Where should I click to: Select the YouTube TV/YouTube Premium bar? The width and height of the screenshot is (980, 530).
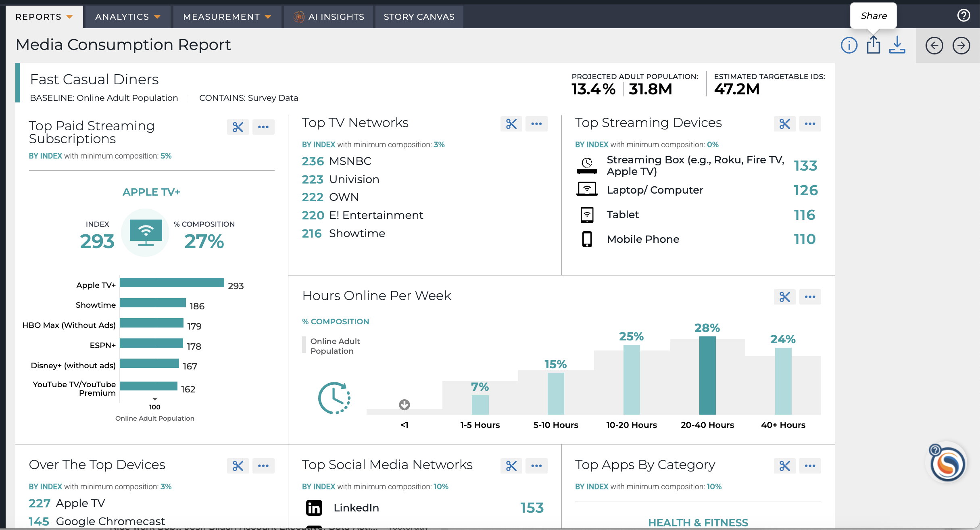coord(148,386)
